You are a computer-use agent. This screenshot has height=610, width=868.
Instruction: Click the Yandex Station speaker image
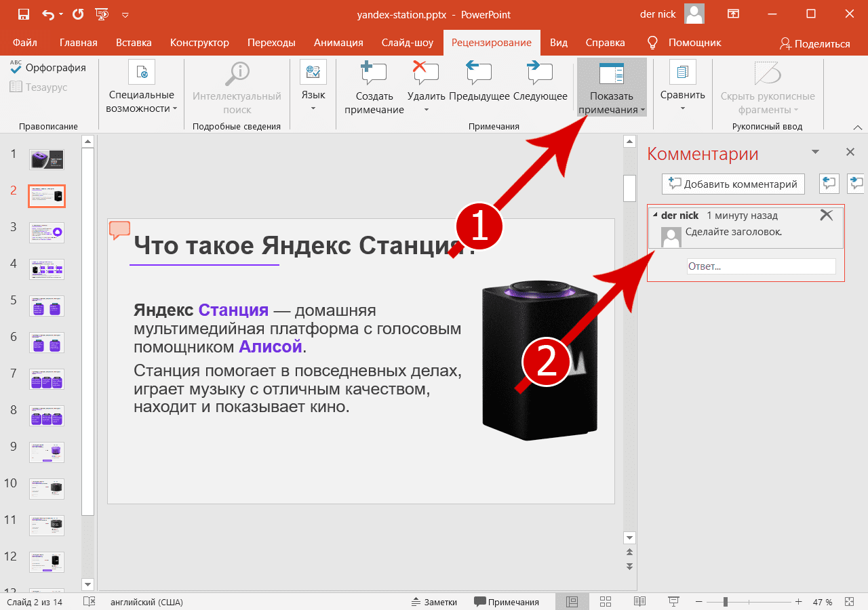coord(540,360)
